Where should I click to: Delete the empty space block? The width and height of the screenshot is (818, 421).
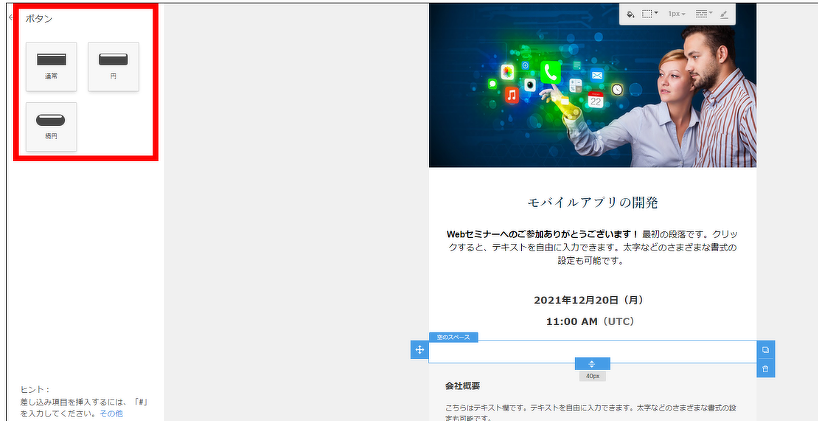click(765, 369)
